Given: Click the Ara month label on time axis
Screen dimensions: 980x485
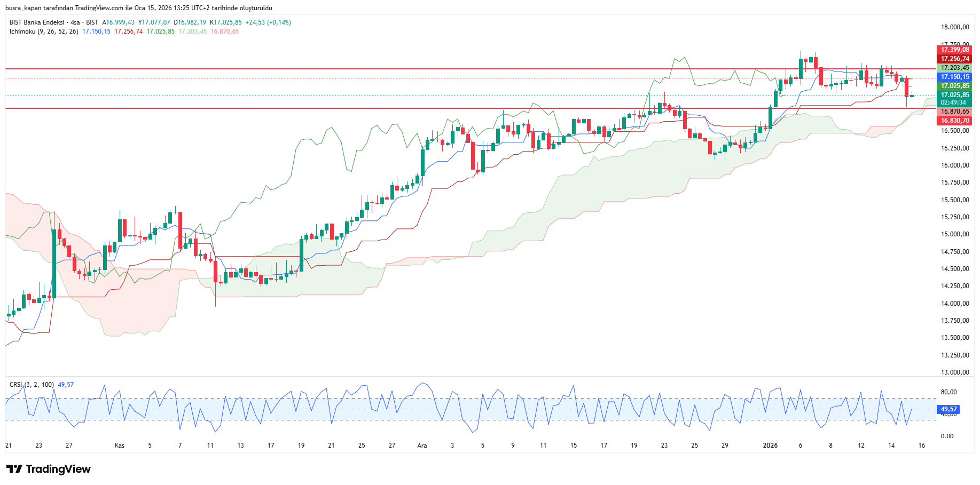Looking at the screenshot, I should coord(422,446).
